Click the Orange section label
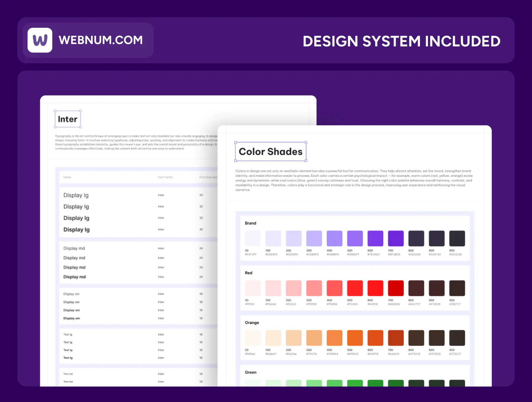Image resolution: width=532 pixels, height=402 pixels. click(252, 322)
